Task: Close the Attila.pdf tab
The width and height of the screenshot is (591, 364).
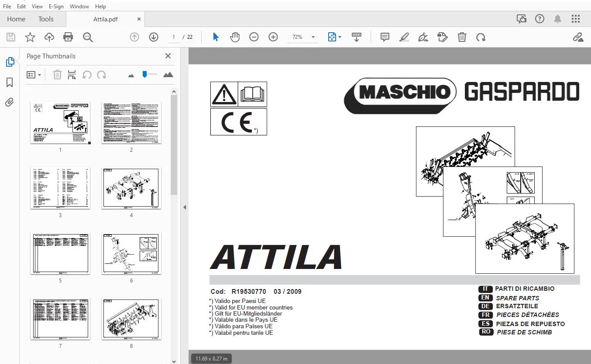Action: tap(139, 19)
